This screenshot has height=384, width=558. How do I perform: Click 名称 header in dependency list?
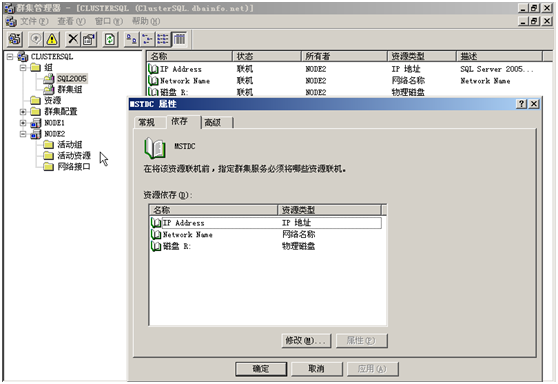(x=213, y=210)
